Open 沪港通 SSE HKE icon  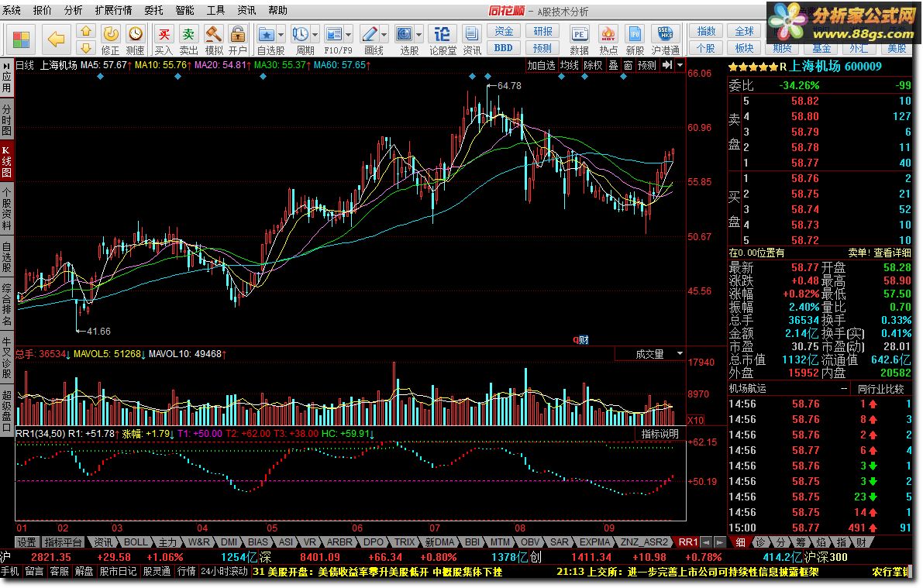(665, 40)
